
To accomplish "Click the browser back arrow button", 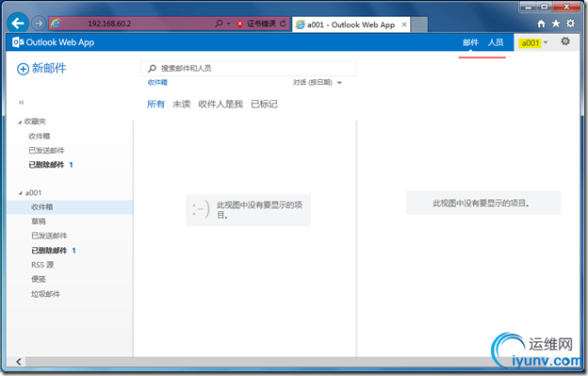I will click(18, 24).
